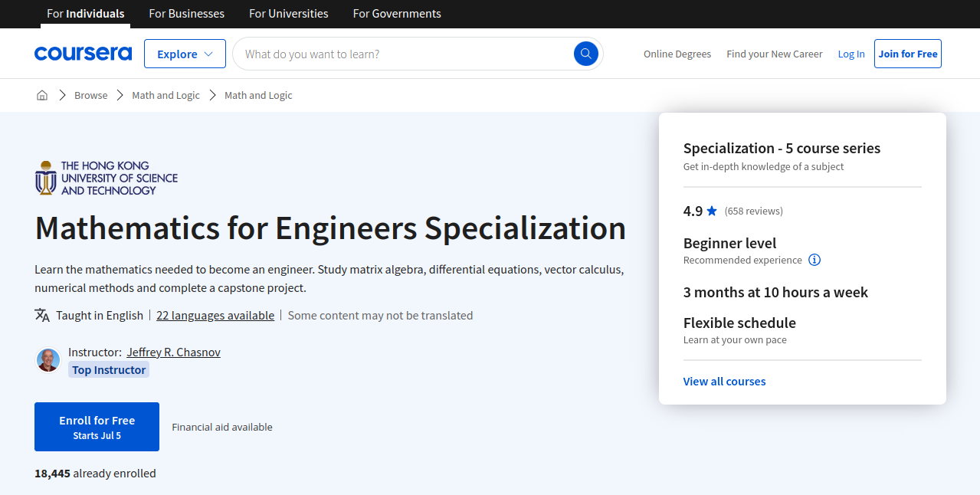Viewport: 980px width, 495px height.
Task: Open the Recommended experience info icon
Action: tap(814, 260)
